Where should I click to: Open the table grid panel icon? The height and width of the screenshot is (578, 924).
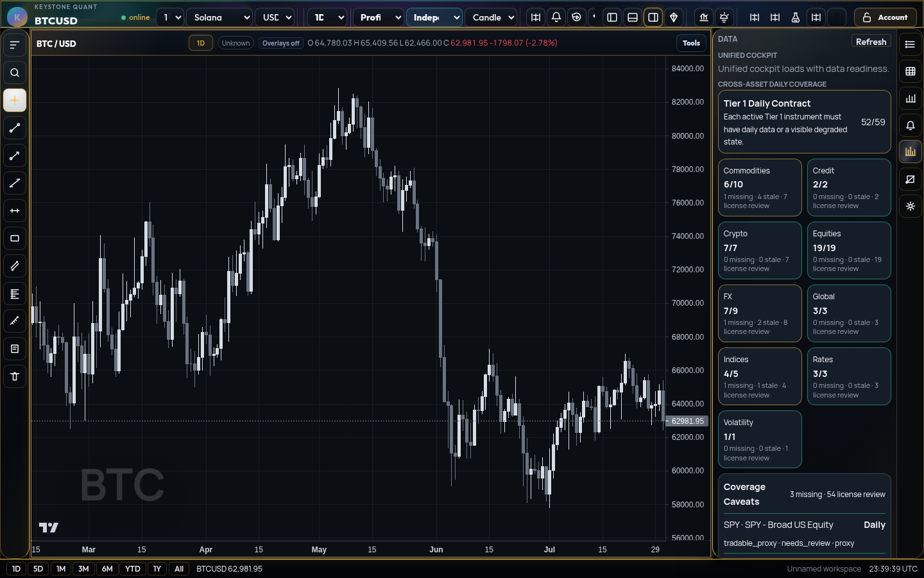point(910,71)
